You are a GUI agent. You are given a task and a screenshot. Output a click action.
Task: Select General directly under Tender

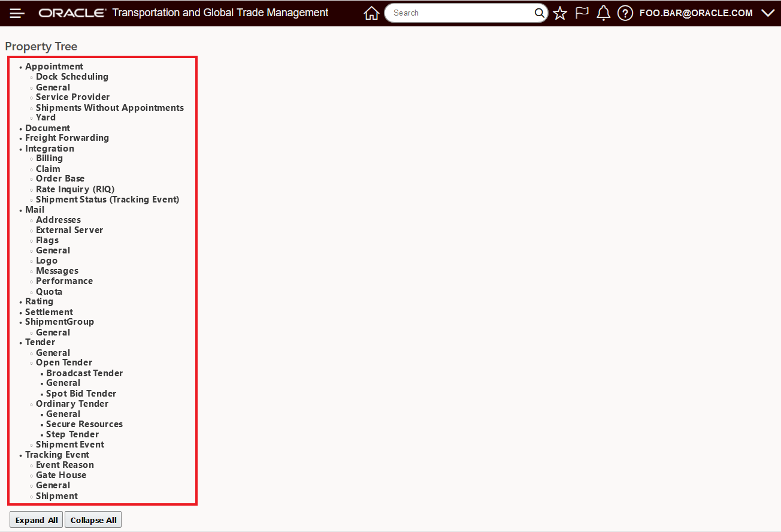coord(53,353)
